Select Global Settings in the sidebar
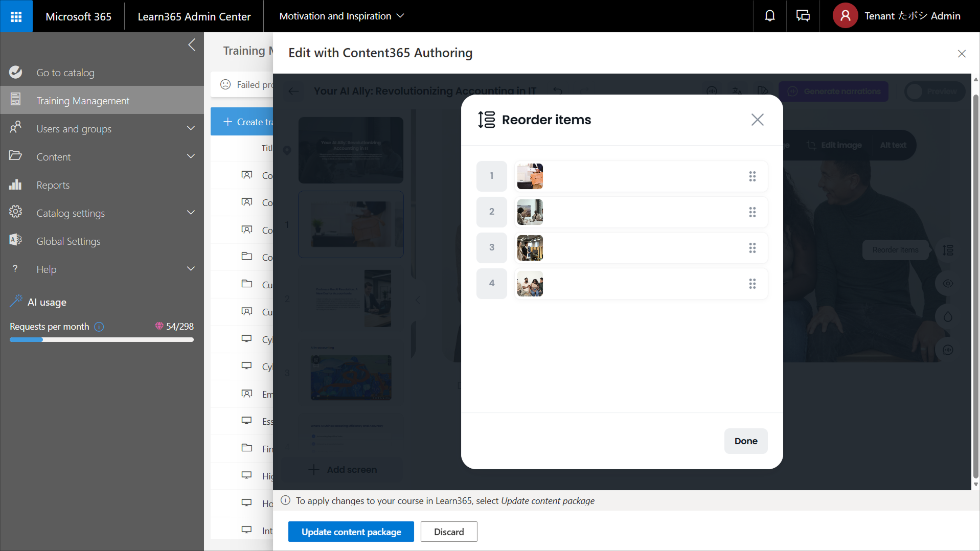Image resolution: width=980 pixels, height=551 pixels. 68,241
